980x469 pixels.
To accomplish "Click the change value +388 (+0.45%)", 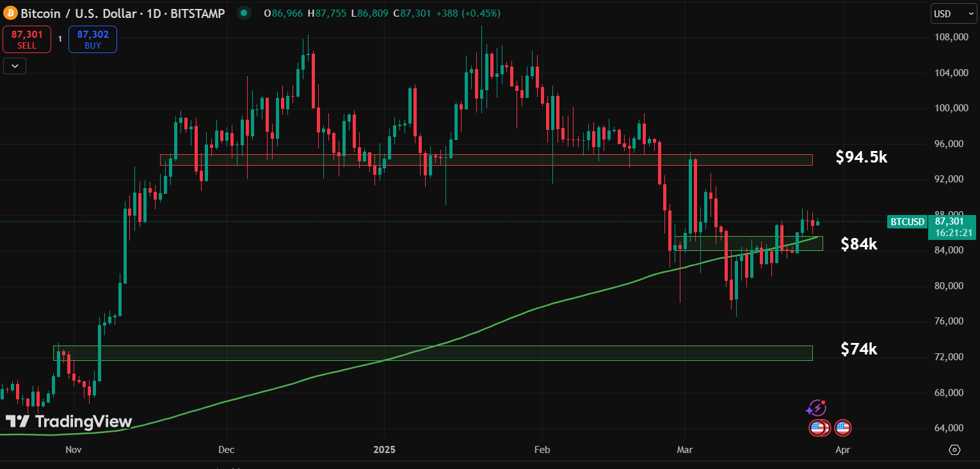I will point(469,13).
